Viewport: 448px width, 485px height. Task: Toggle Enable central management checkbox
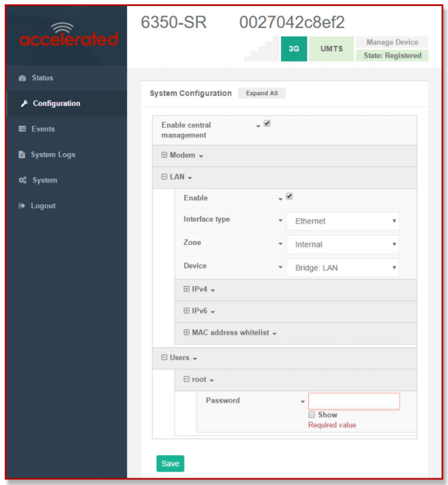tap(267, 123)
